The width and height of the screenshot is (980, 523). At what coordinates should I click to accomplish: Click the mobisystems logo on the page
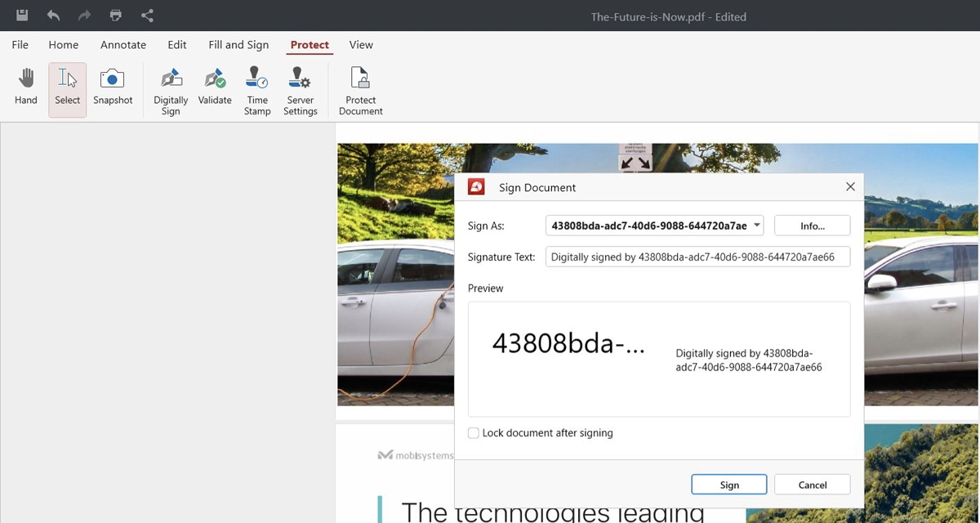pos(416,455)
